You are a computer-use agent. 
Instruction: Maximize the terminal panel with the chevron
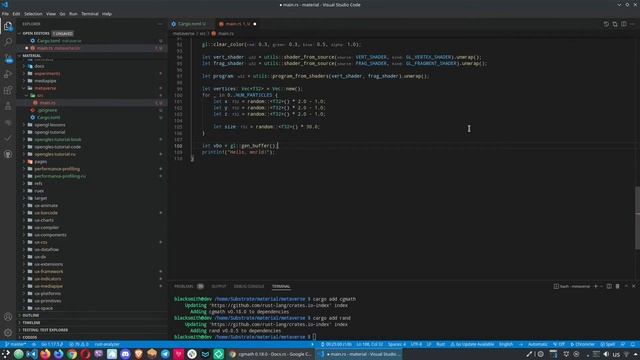click(x=626, y=286)
